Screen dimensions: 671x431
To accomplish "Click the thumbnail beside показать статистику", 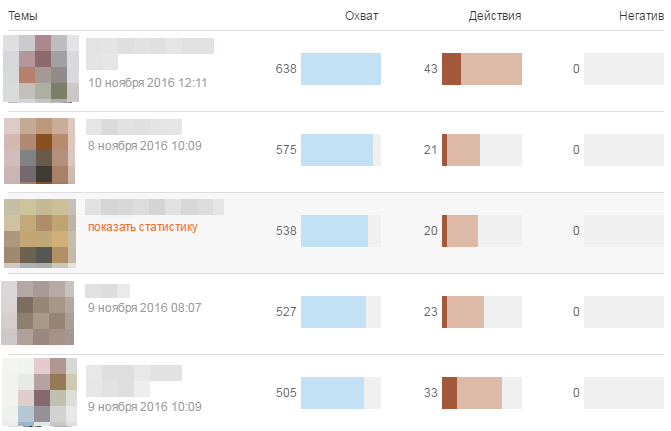I will (40, 231).
